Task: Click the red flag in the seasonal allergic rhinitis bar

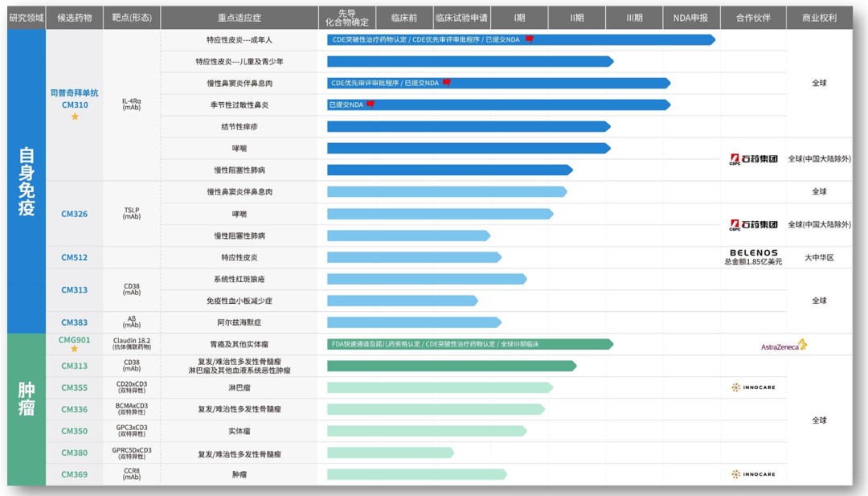Action: tap(371, 104)
